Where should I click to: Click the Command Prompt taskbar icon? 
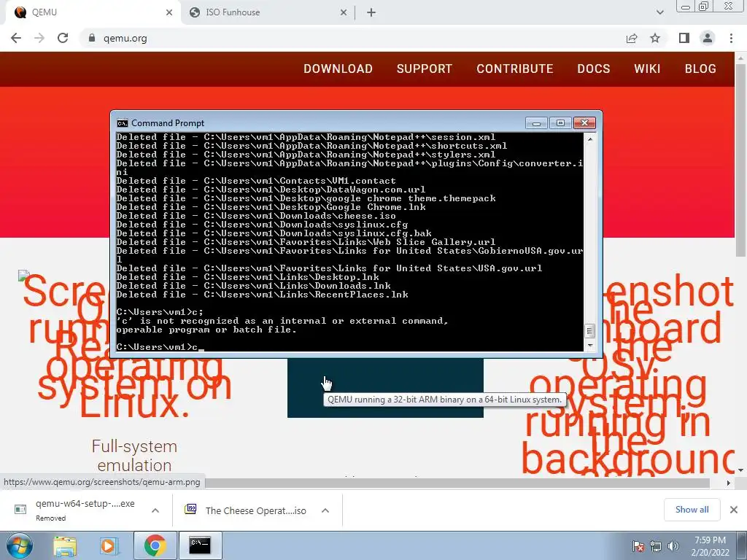pyautogui.click(x=200, y=545)
